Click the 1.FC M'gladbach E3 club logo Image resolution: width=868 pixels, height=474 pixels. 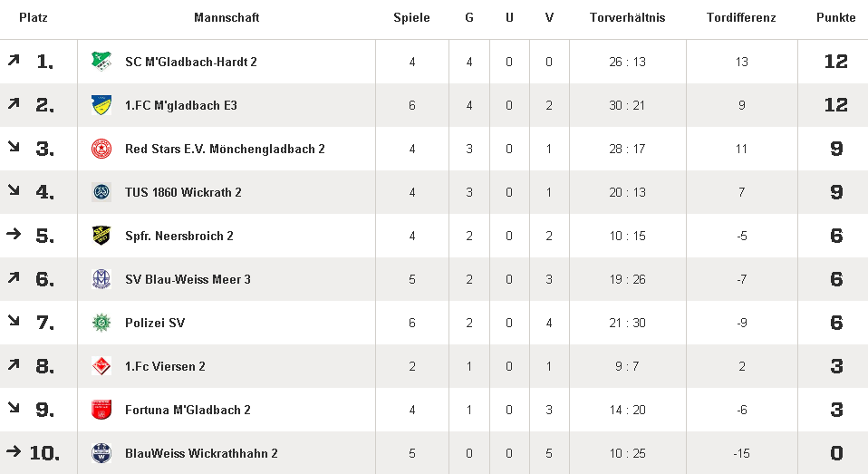pos(101,105)
